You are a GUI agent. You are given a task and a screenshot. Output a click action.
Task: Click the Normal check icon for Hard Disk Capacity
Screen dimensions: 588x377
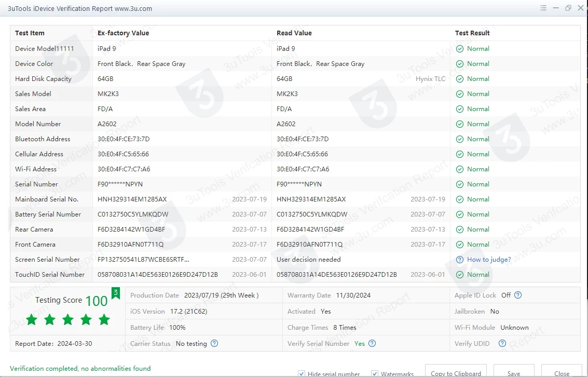[x=459, y=79]
